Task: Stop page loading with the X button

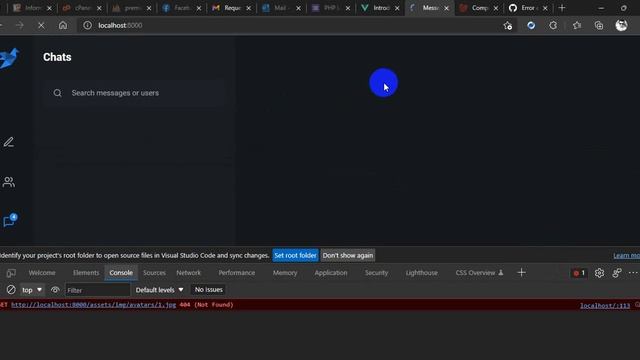Action: click(41, 25)
